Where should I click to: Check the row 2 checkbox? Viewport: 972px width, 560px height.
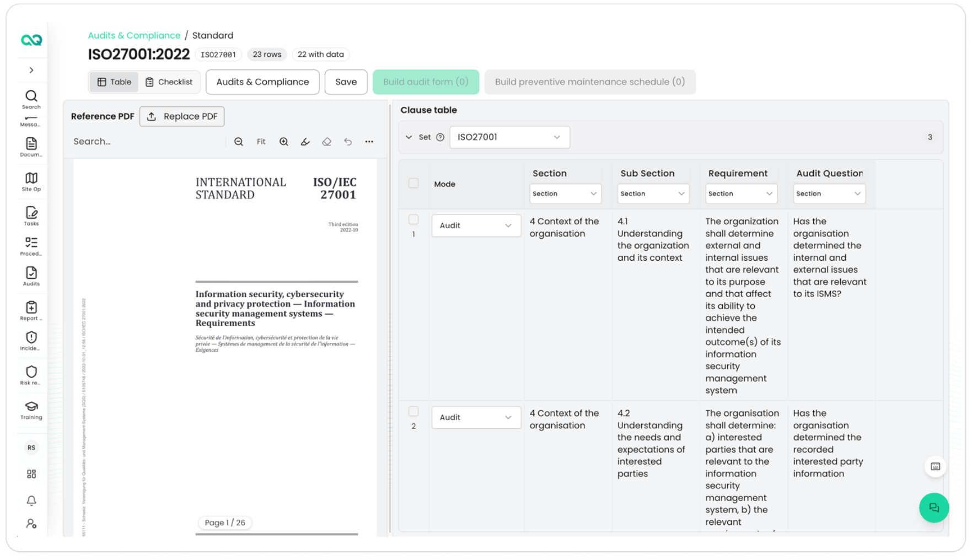[413, 411]
